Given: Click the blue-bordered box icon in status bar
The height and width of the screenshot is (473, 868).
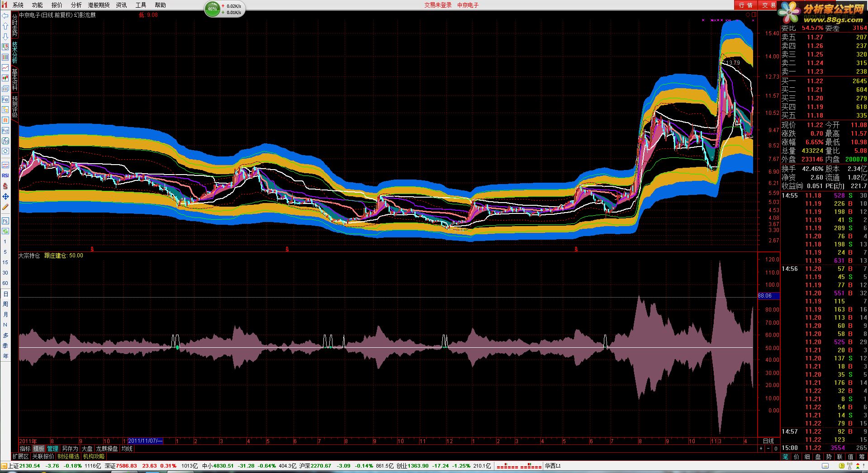Looking at the screenshot, I should point(825,466).
